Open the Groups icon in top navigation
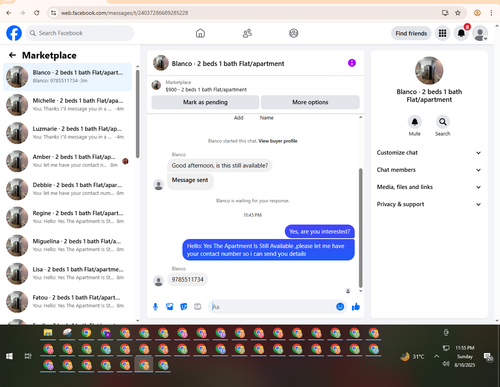 tap(294, 33)
